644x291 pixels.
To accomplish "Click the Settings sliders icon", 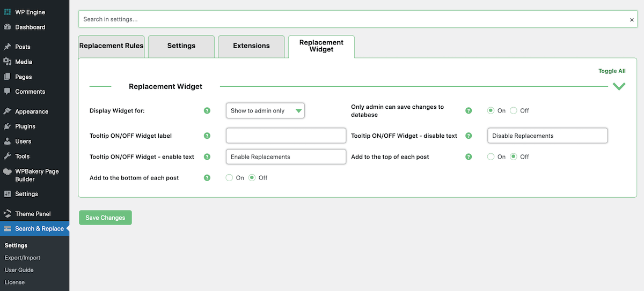I will [x=8, y=194].
